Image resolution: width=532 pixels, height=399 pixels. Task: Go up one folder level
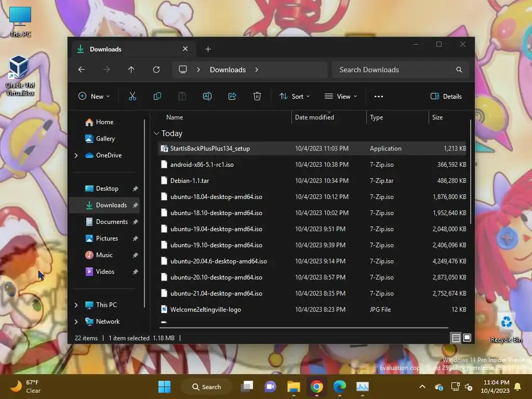[x=131, y=70]
